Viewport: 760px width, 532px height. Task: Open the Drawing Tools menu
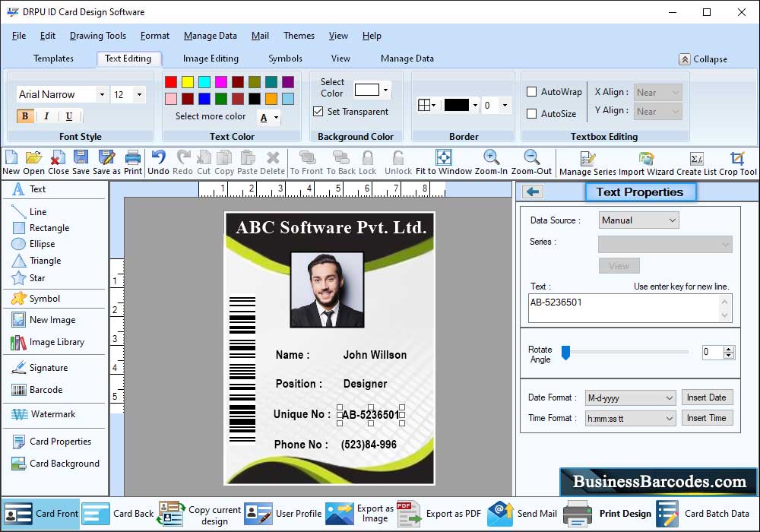pos(98,36)
